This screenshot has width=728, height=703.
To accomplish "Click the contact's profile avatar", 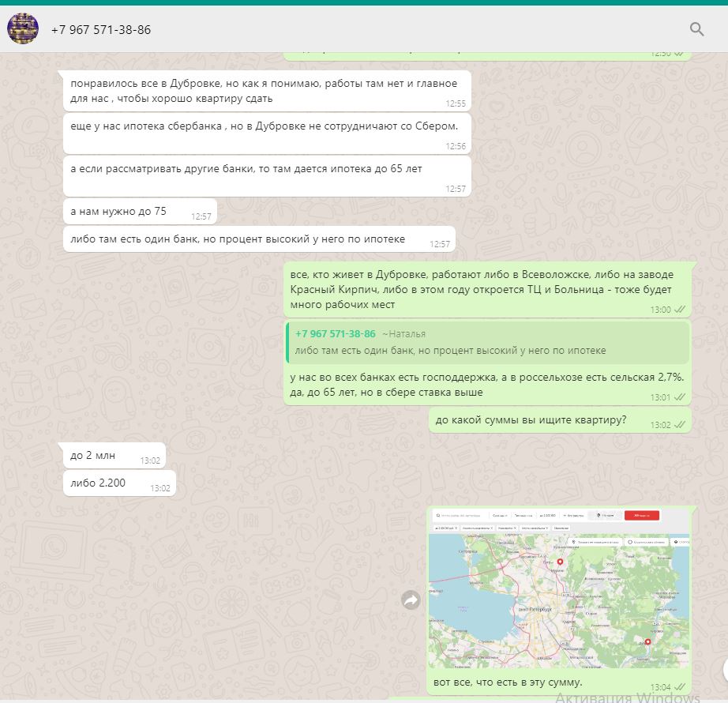I will (x=23, y=29).
